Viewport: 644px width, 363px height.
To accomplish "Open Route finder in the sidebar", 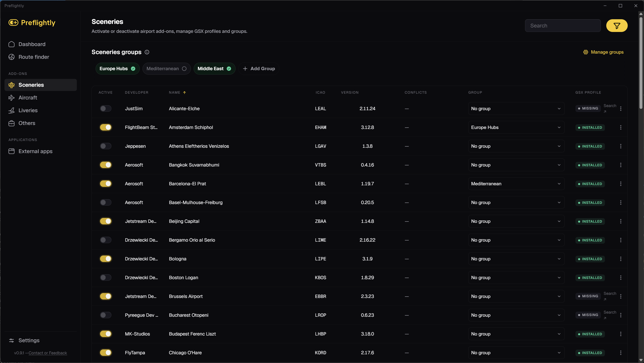I will tap(40, 57).
